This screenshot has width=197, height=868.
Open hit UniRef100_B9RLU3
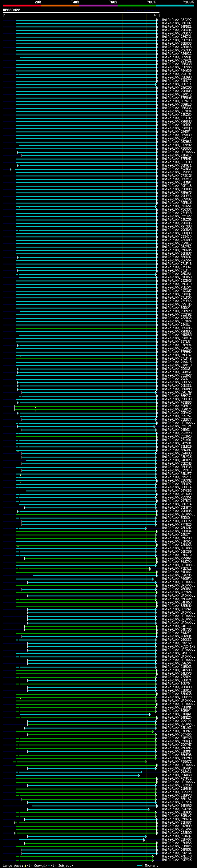click(177, 399)
